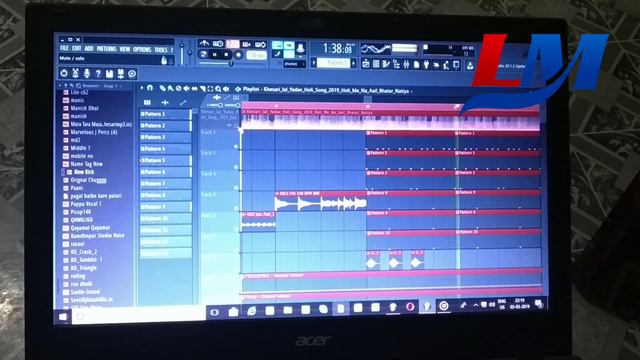Select the playlist mute tool
This screenshot has height=360, width=640.
187,89
